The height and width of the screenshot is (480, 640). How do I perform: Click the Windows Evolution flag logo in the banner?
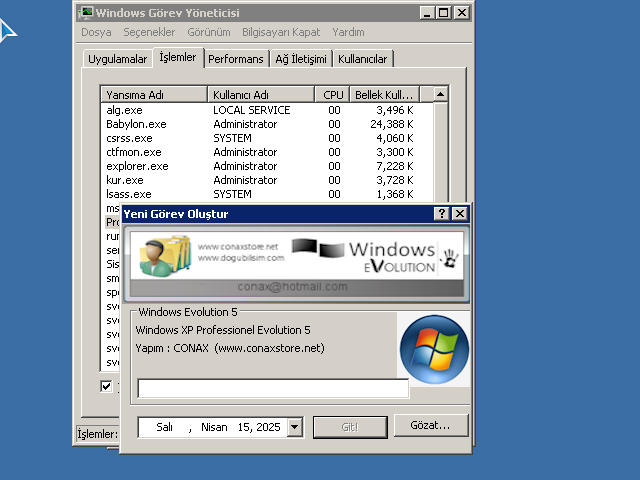click(x=318, y=248)
